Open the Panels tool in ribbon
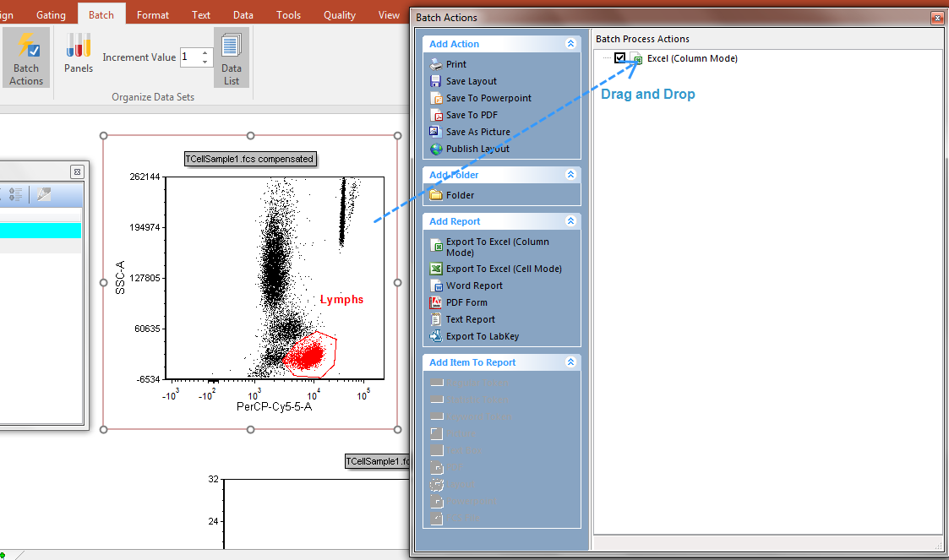 [x=79, y=52]
